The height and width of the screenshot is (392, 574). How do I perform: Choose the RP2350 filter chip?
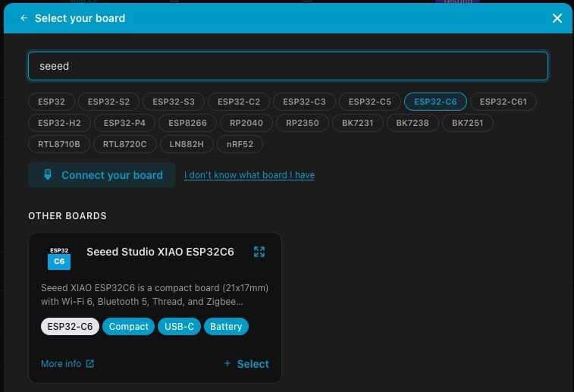(x=303, y=123)
